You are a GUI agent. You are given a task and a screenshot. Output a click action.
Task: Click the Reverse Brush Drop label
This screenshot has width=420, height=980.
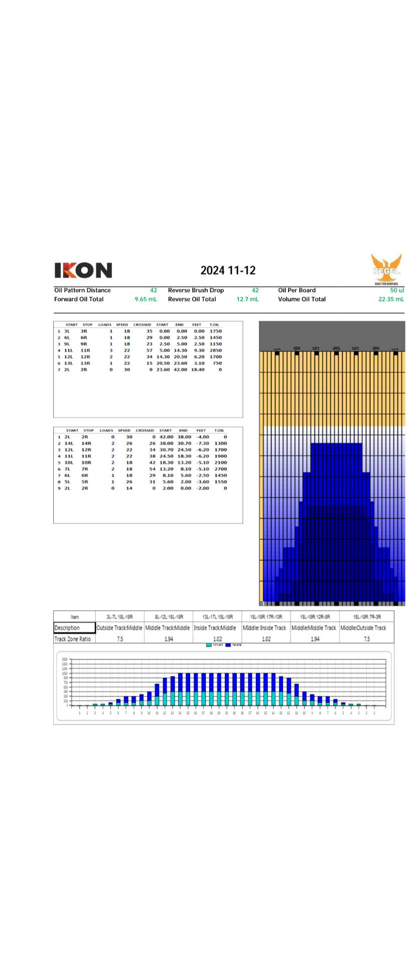click(x=196, y=290)
